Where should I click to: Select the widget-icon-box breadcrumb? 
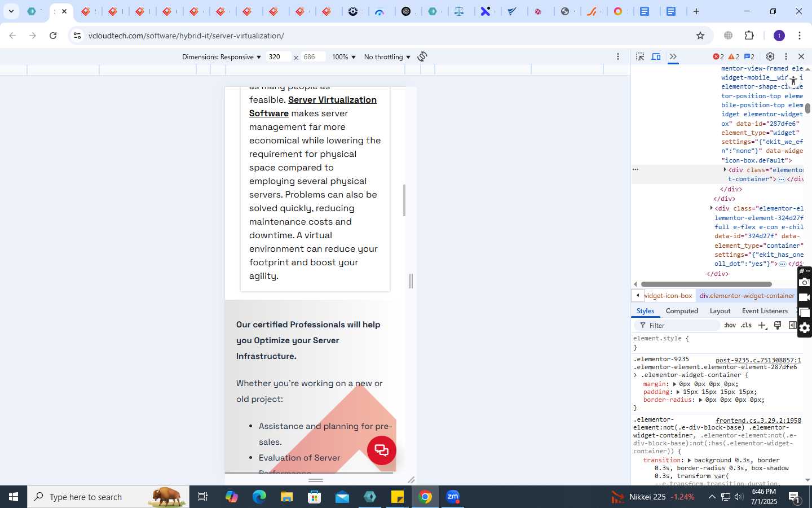click(668, 296)
